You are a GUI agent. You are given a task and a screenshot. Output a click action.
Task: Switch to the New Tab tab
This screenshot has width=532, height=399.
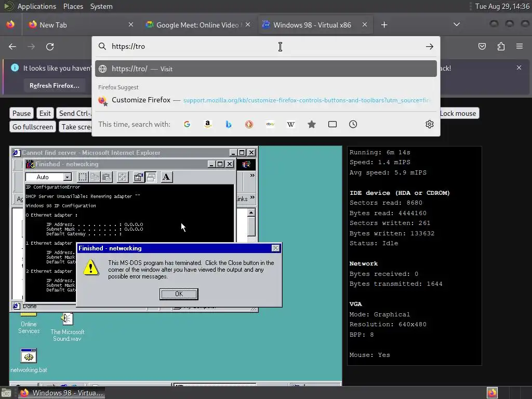tap(79, 25)
